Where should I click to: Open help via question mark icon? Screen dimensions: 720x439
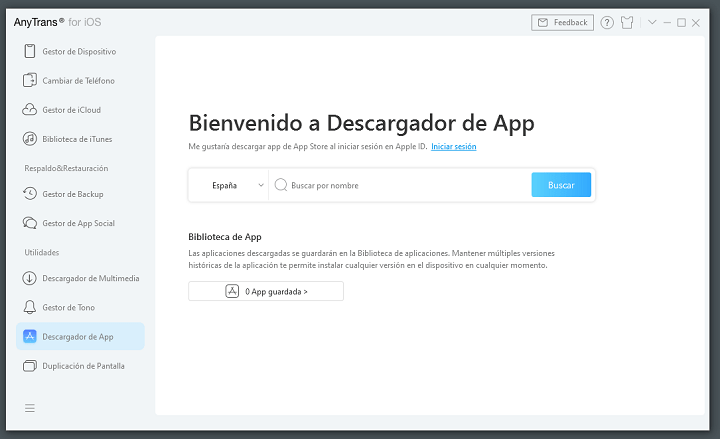[x=607, y=23]
